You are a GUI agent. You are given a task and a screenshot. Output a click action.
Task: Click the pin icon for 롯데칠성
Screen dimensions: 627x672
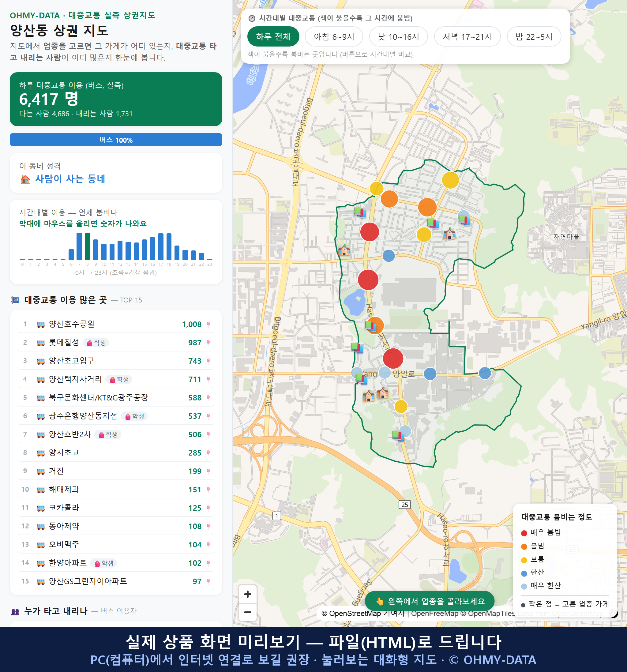click(x=208, y=343)
